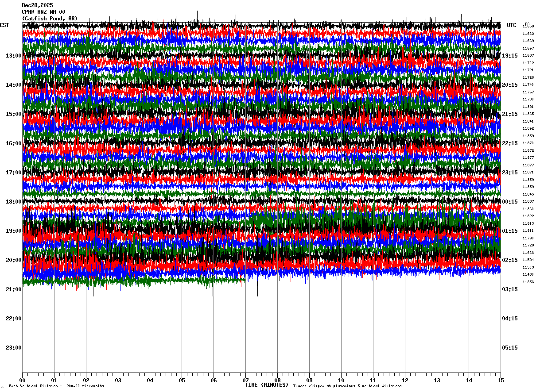Click the DC offset value 11835
The height and width of the screenshot is (392, 536).
(528, 114)
